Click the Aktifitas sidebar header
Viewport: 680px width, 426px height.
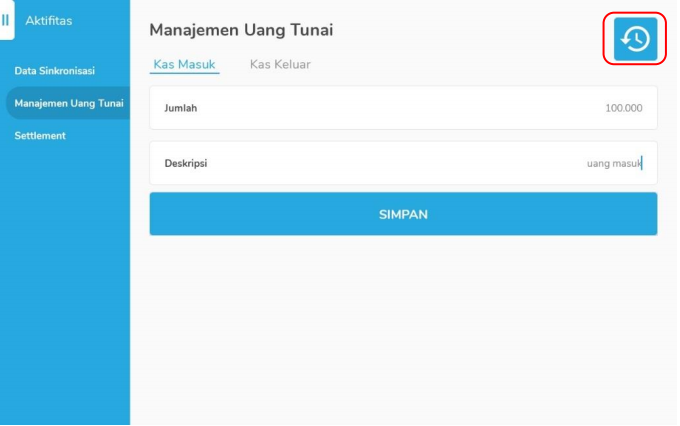[x=48, y=20]
